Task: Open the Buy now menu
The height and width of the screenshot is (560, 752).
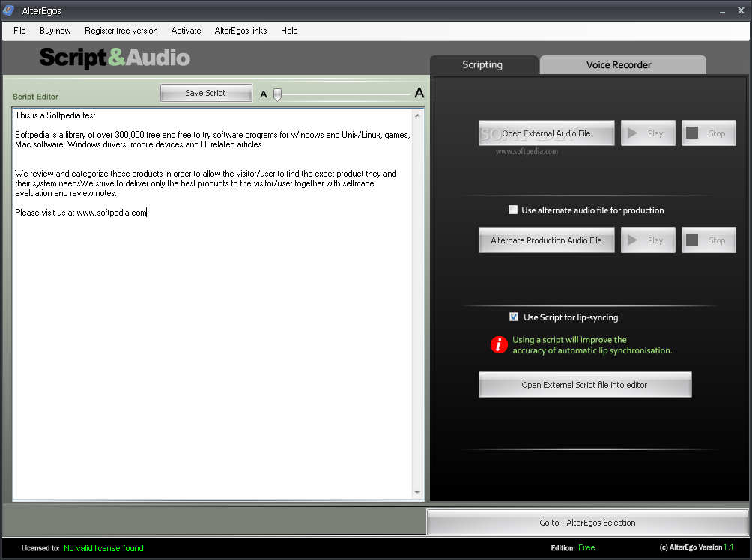Action: [x=55, y=31]
